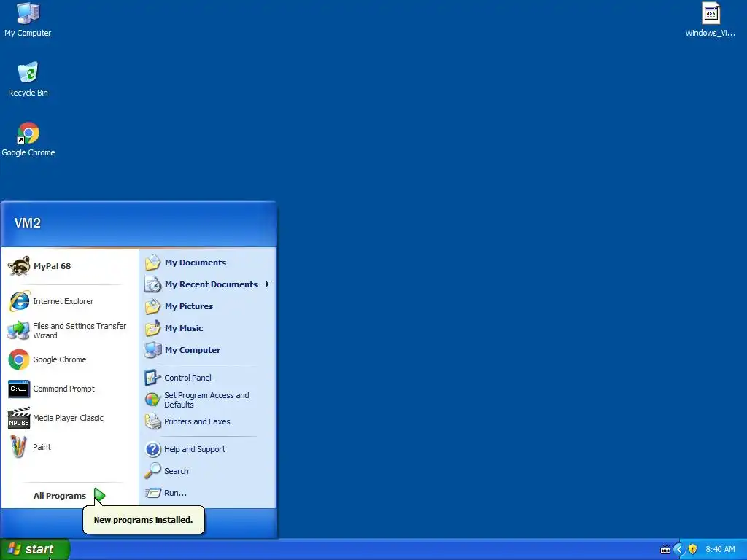The image size is (747, 560).
Task: Click the keyboard tray icon
Action: [x=665, y=550]
